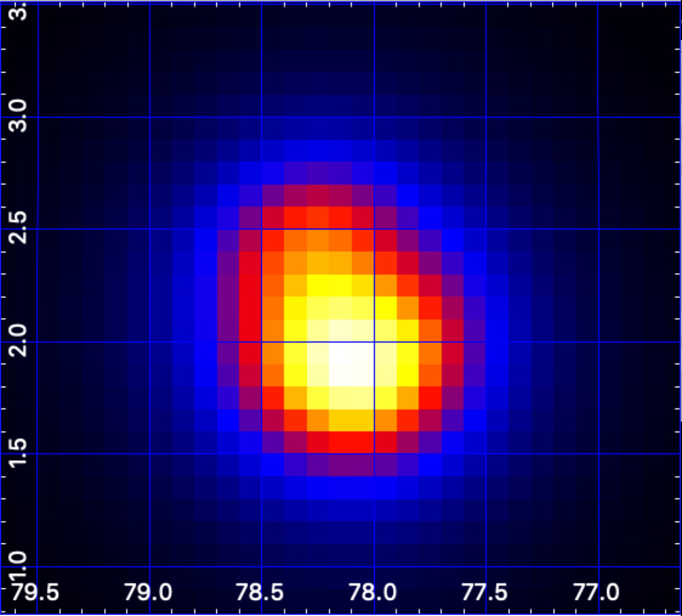Select the 79.0 x-axis label

[x=148, y=593]
